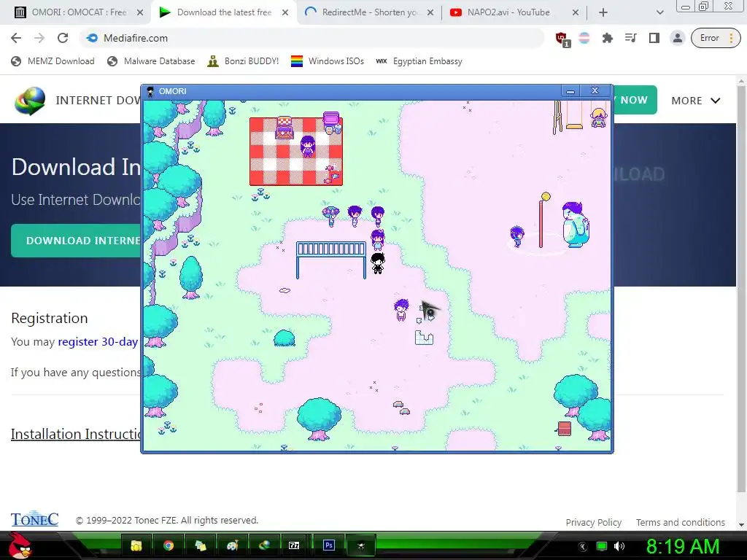
Task: Click the Installation Instructions heading link
Action: tap(76, 434)
